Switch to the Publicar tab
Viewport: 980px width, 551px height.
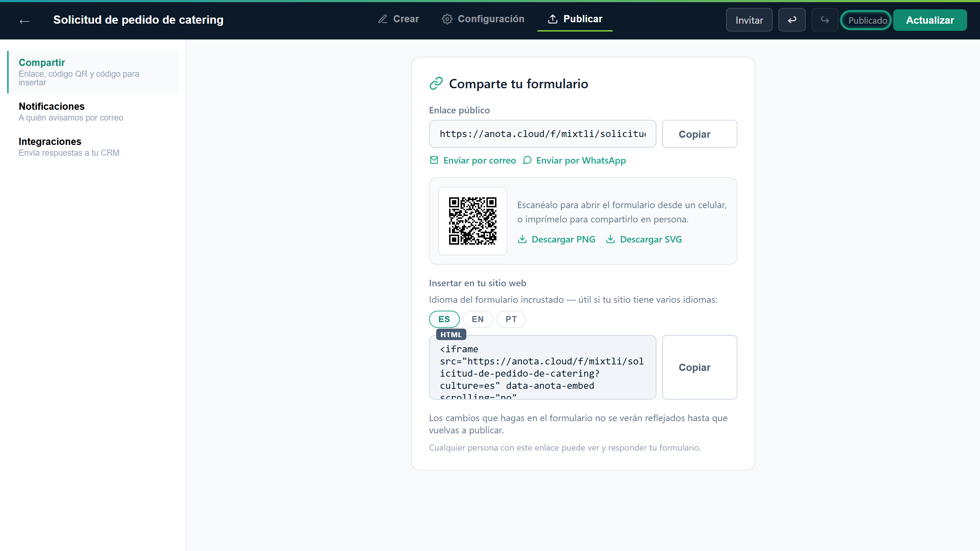(575, 19)
